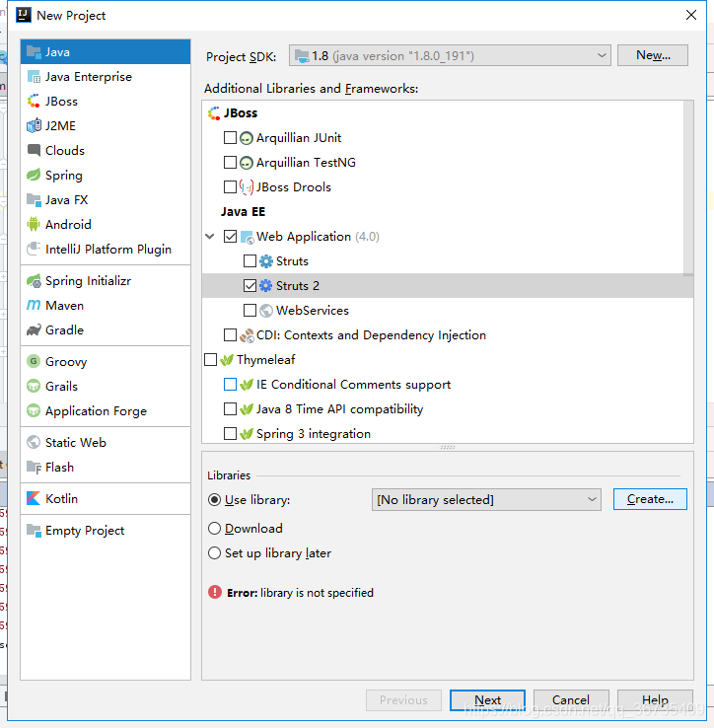This screenshot has height=728, width=714.
Task: Check the Thymeleaf checkbox
Action: [x=210, y=359]
